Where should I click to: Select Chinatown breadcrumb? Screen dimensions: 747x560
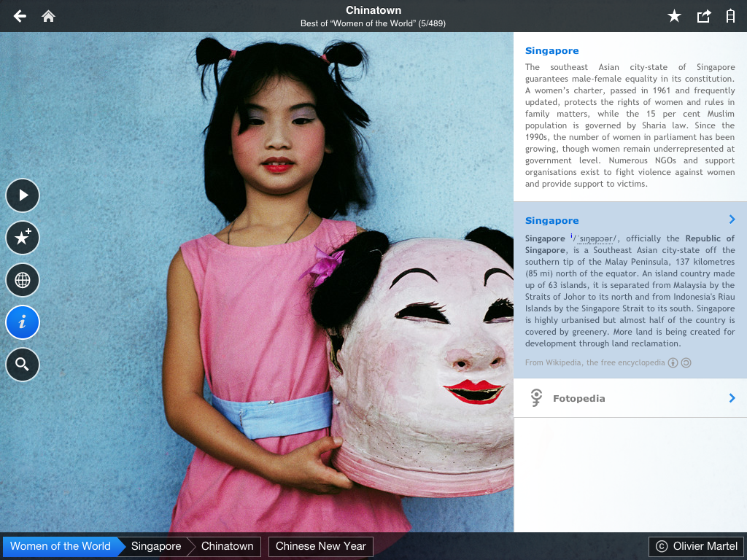[x=228, y=546]
